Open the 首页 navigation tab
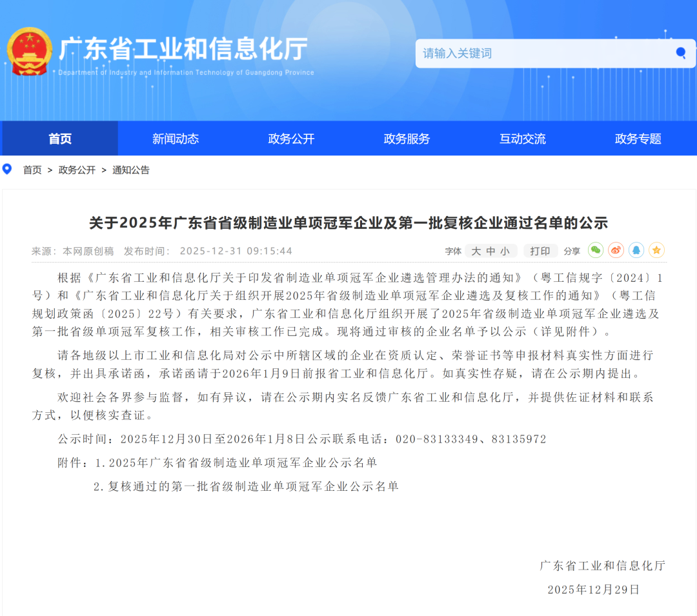The image size is (697, 616). coord(60,139)
